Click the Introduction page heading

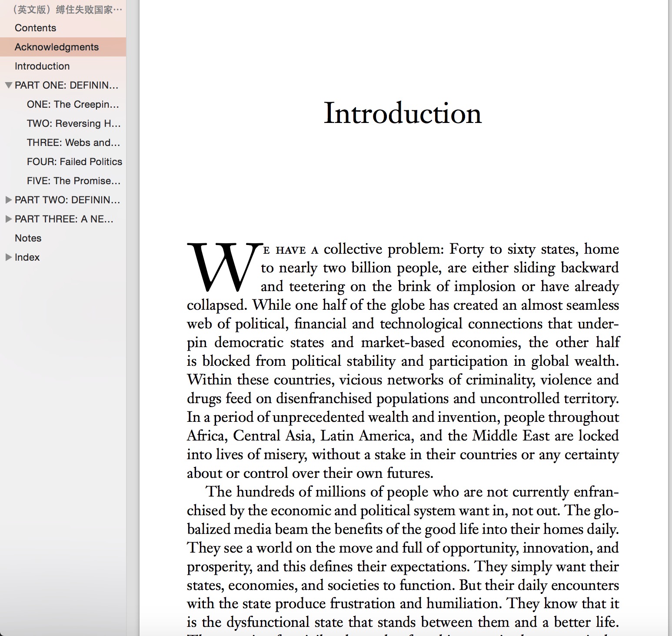tap(403, 113)
